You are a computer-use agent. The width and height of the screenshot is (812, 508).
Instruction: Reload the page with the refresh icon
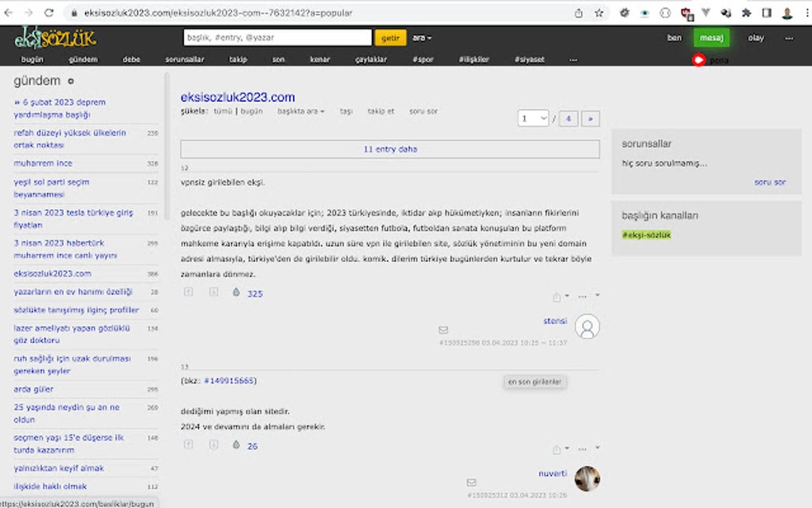(49, 13)
